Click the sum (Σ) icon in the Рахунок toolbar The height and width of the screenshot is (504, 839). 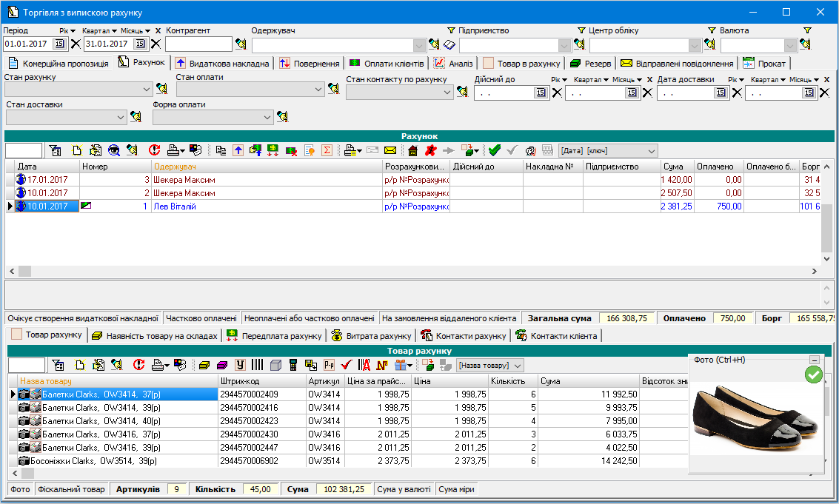point(327,150)
